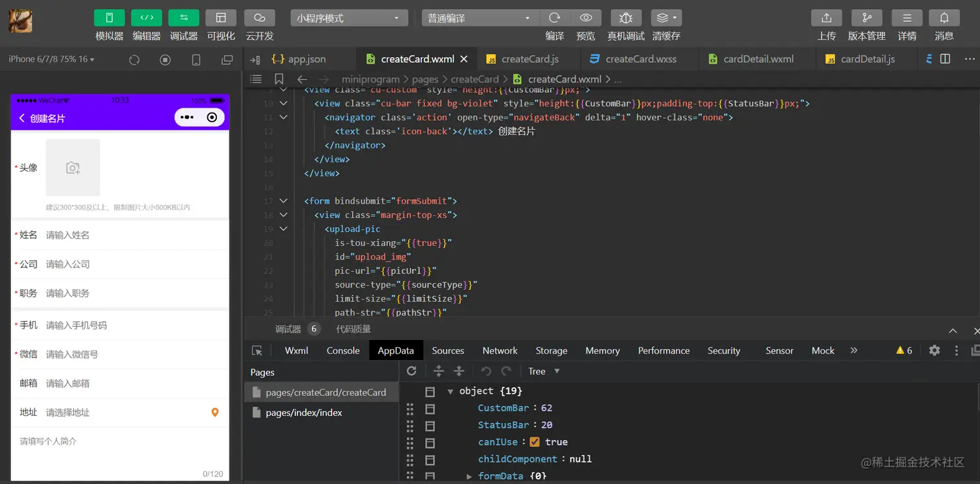Open the Wxml devtools tab

pos(297,350)
